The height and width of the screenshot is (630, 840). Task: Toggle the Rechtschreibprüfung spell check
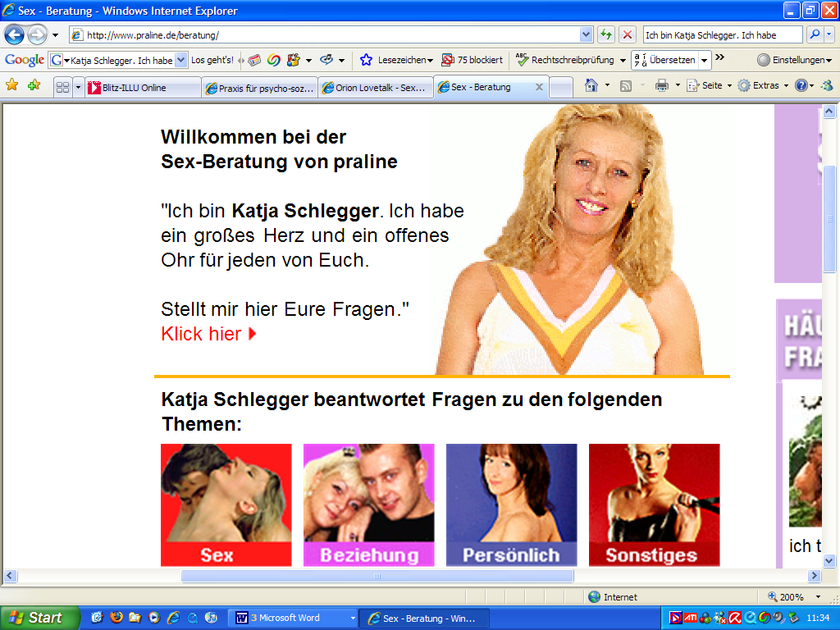click(x=565, y=60)
